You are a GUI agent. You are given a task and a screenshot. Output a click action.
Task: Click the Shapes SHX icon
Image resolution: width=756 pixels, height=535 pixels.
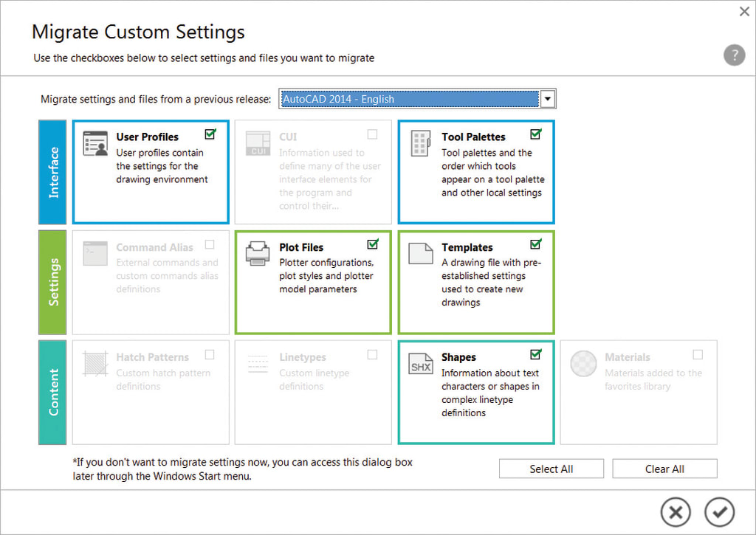pos(420,363)
